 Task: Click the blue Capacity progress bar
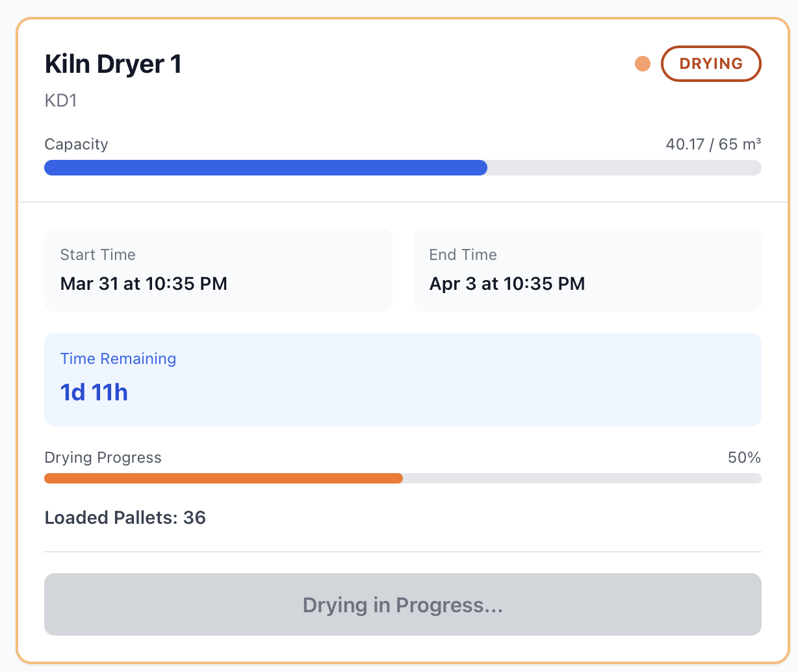pos(265,168)
